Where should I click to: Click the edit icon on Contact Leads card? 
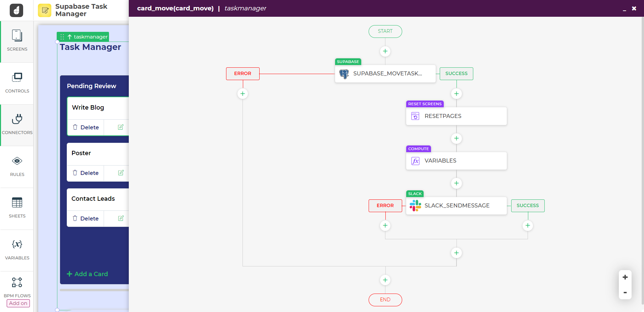[121, 219]
